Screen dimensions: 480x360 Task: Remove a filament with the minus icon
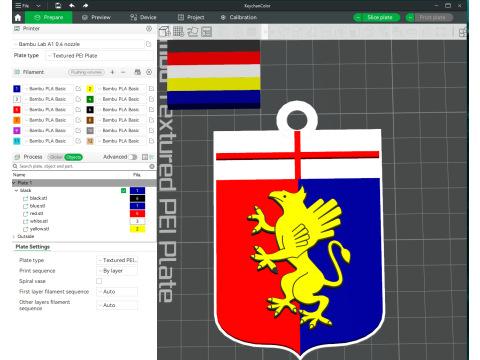123,72
